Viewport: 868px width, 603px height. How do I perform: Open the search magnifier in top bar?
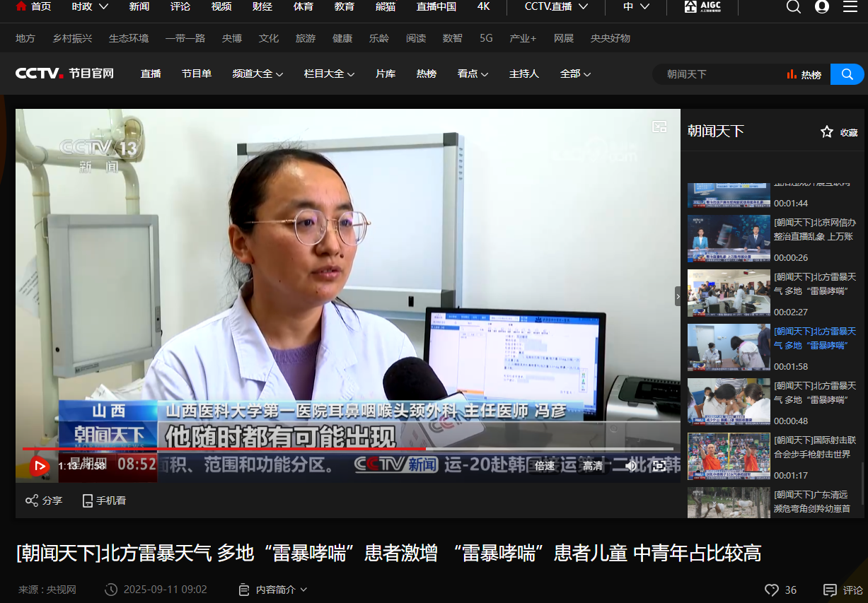794,7
